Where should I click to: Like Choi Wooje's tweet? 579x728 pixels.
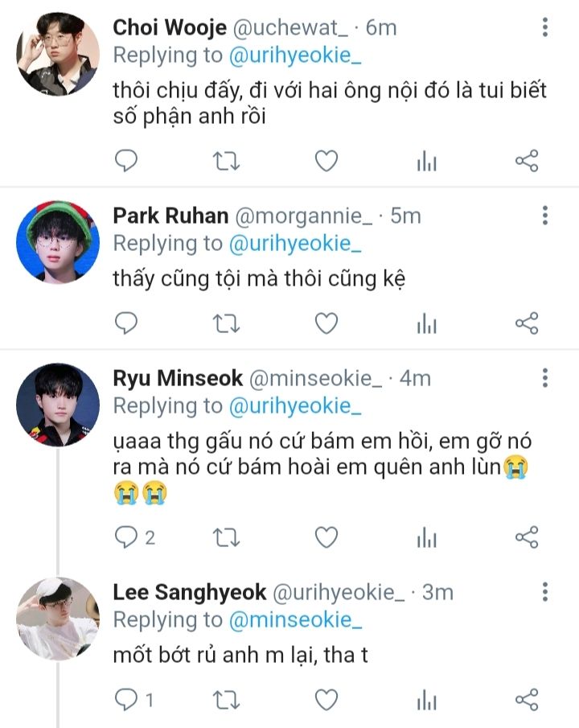pos(326,162)
